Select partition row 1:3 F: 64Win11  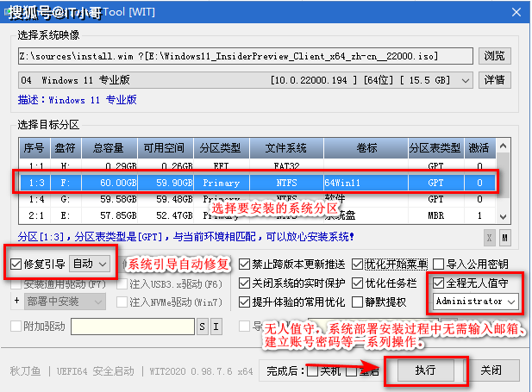tap(257, 183)
